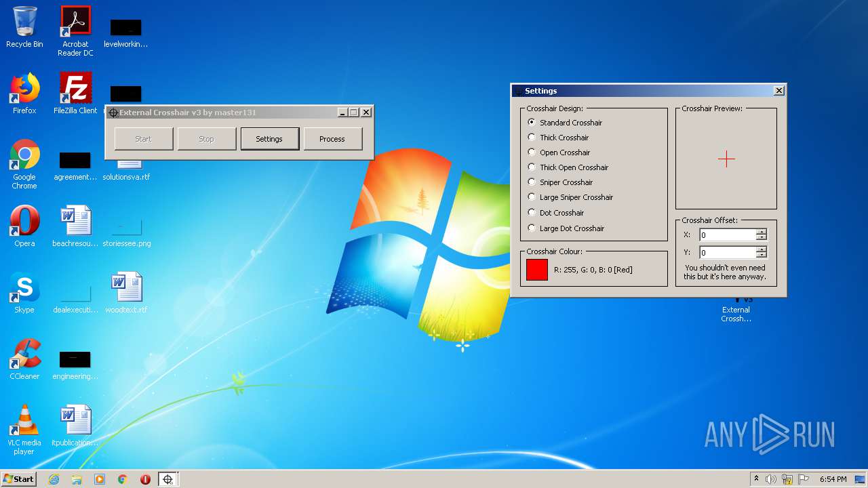This screenshot has width=868, height=488.
Task: Close the Settings window
Action: 779,91
